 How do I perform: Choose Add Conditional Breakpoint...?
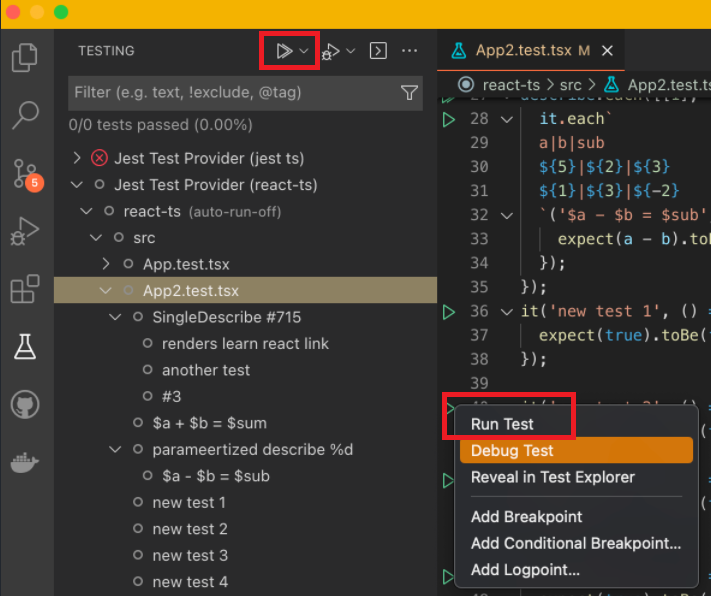click(x=576, y=543)
